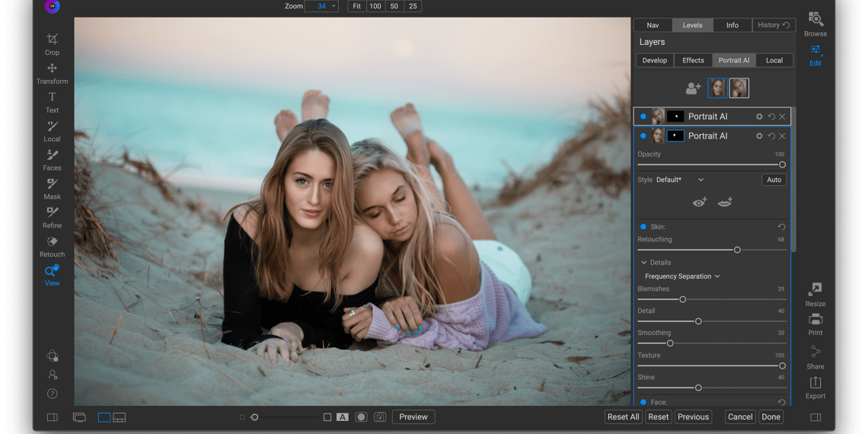Select the Retouch tool

point(52,246)
